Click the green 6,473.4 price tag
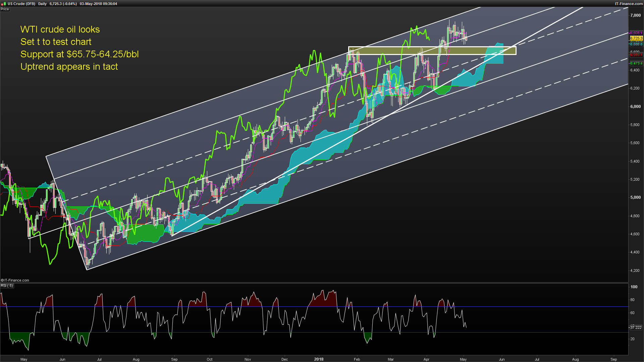Viewport: 644px width, 362px height. click(x=636, y=63)
